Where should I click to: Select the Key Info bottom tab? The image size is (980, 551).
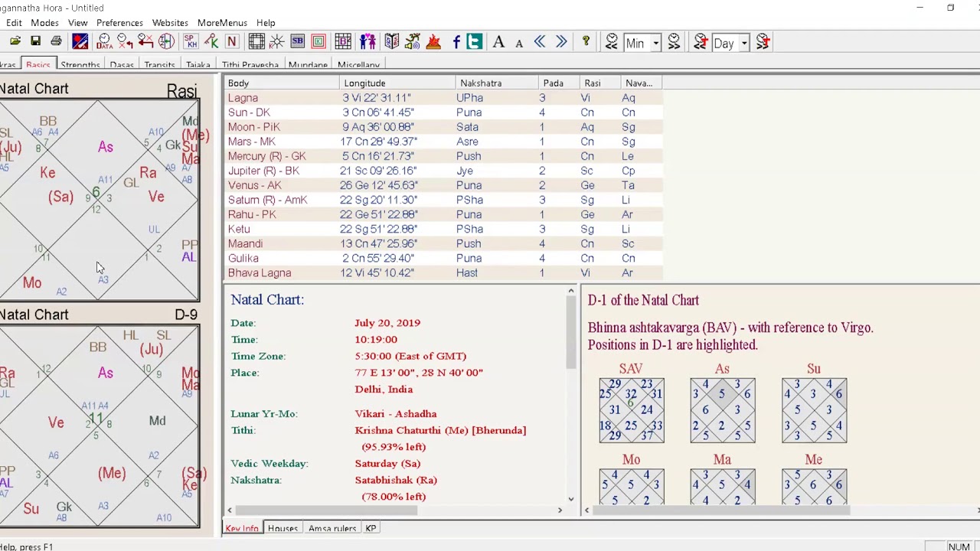point(242,528)
